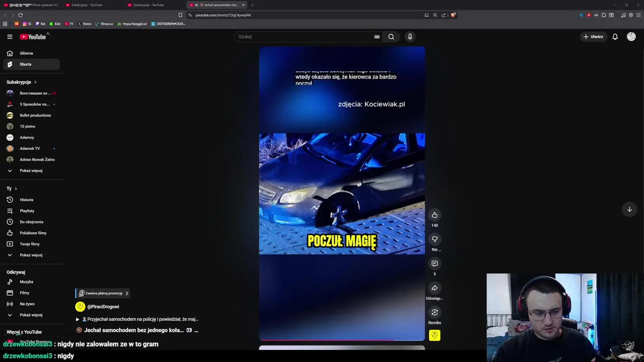Viewport: 644px width, 362px height.
Task: Share the short with arrow icon
Action: tap(435, 288)
